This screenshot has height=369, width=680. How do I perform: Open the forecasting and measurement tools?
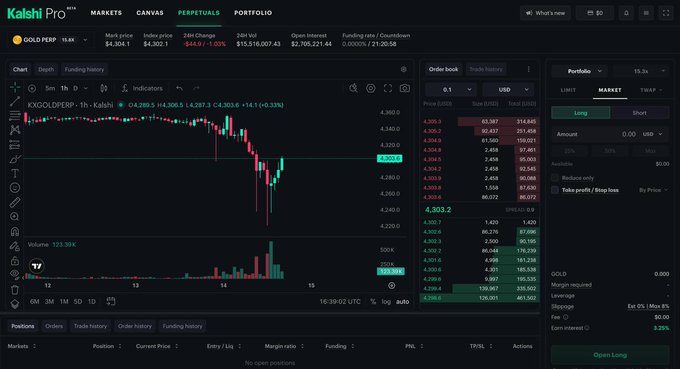click(x=15, y=145)
